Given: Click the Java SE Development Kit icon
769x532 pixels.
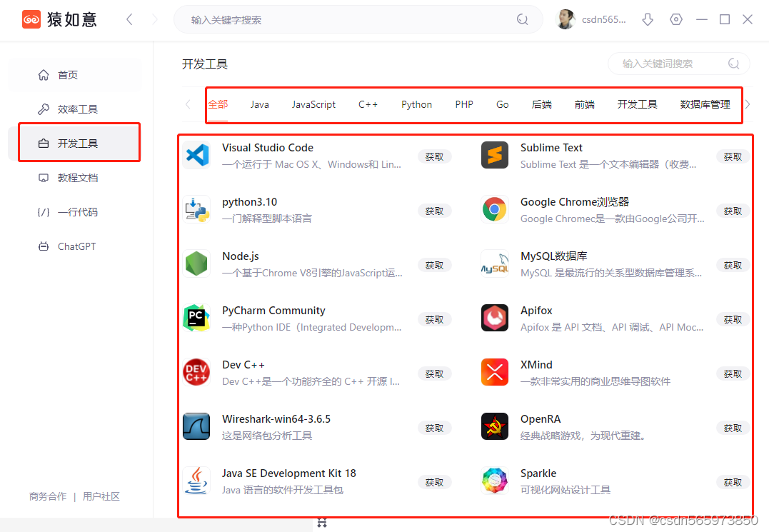Looking at the screenshot, I should 196,481.
